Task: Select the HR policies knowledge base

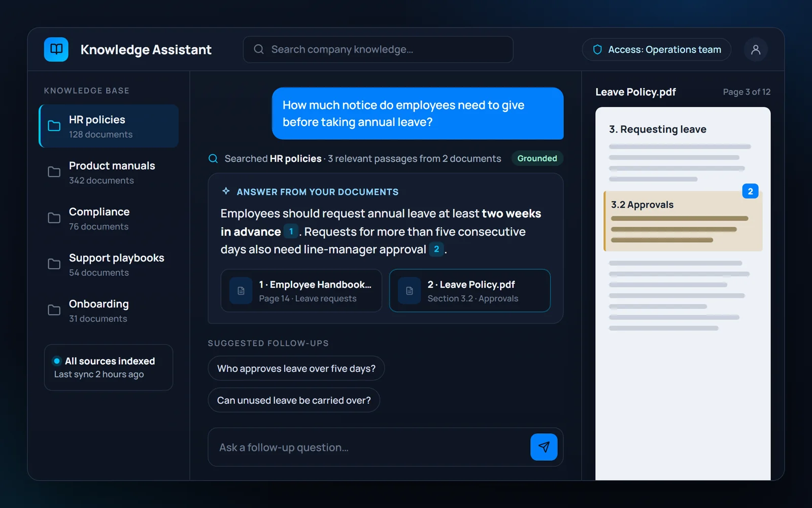Action: 109,126
